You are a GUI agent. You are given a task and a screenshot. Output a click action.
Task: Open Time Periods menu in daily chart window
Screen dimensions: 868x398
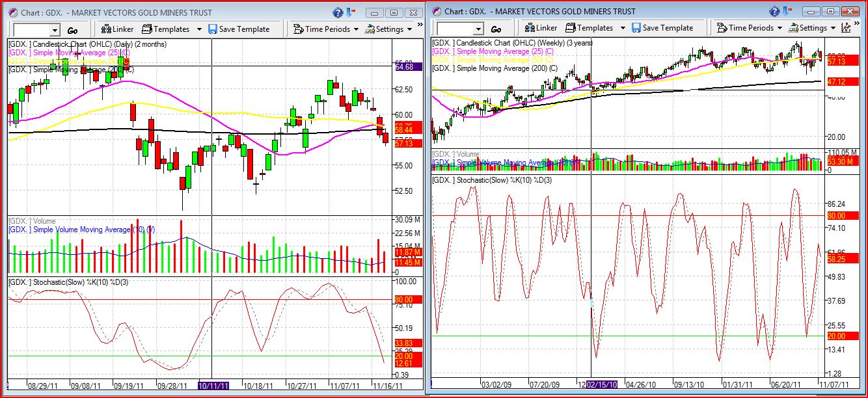[326, 29]
